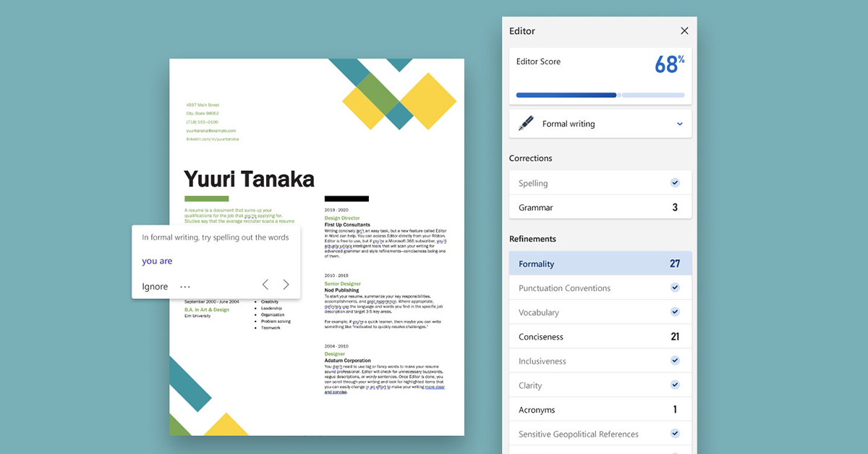Click the Design Director job title
Image resolution: width=868 pixels, height=454 pixels.
coord(342,218)
